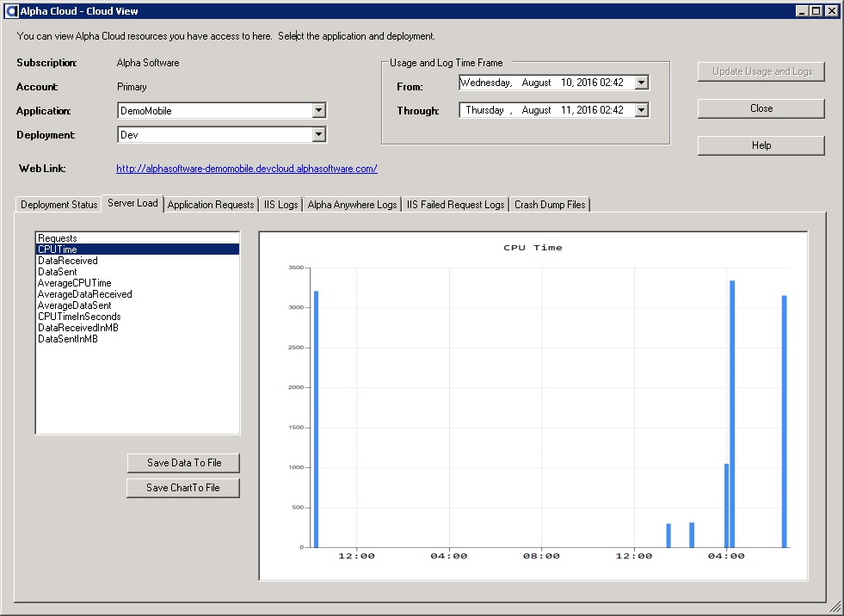Image resolution: width=844 pixels, height=616 pixels.
Task: Select DataReceived in the metrics list
Action: 138,261
